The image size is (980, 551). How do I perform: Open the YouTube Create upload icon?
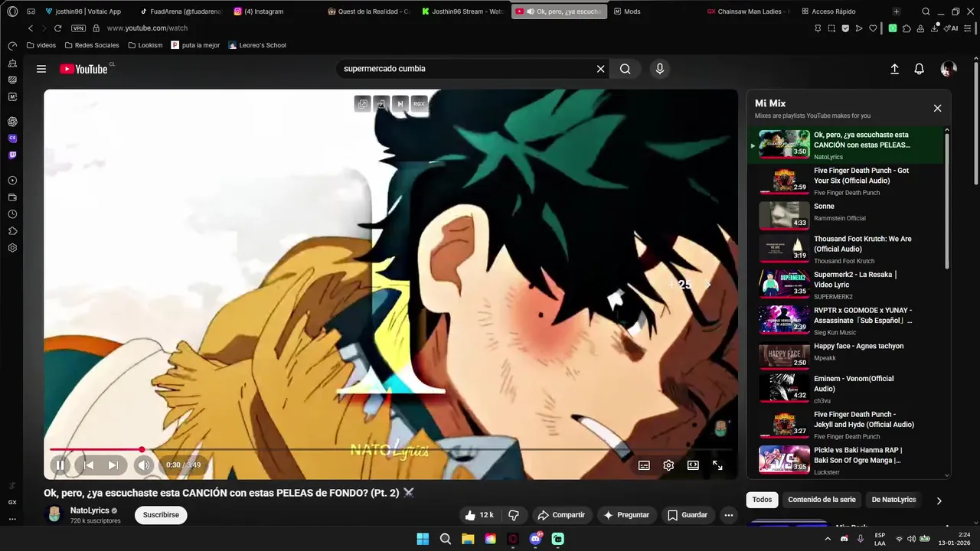point(894,69)
